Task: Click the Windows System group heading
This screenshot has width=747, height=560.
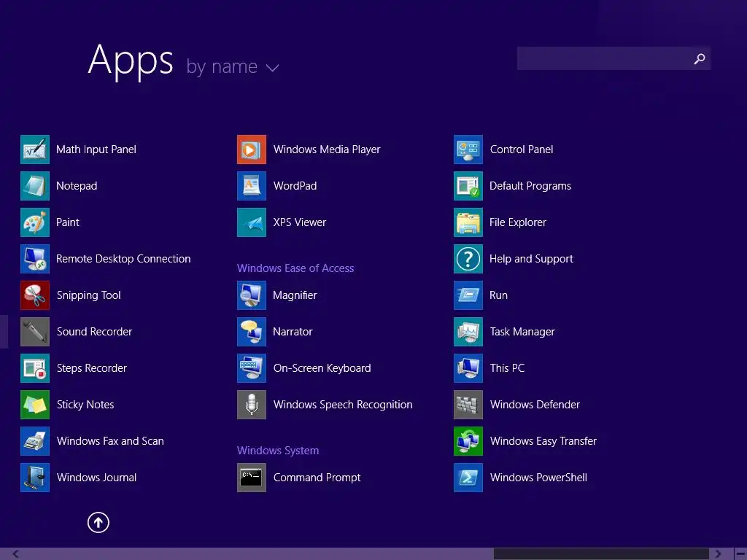Action: click(x=278, y=451)
